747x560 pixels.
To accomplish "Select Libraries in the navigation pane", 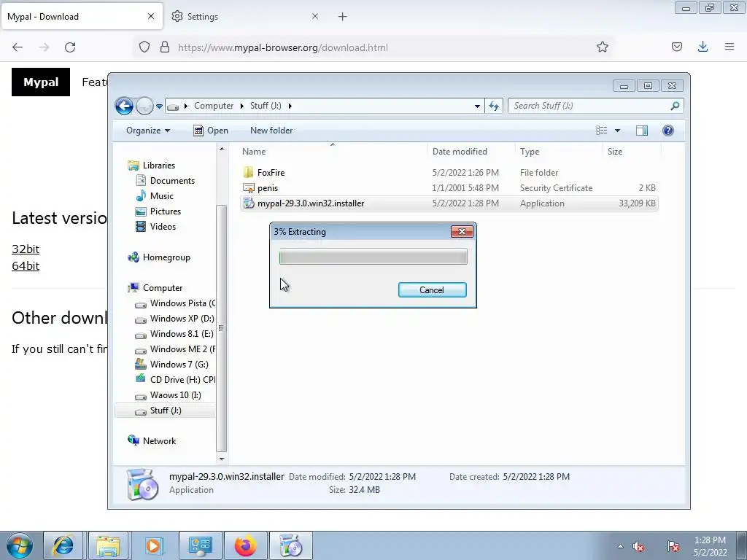I will point(158,166).
